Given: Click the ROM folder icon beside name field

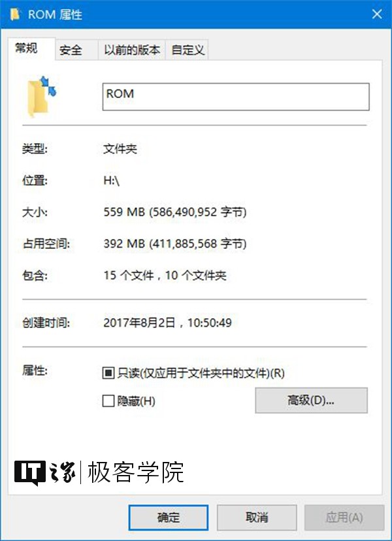Looking at the screenshot, I should coord(42,97).
